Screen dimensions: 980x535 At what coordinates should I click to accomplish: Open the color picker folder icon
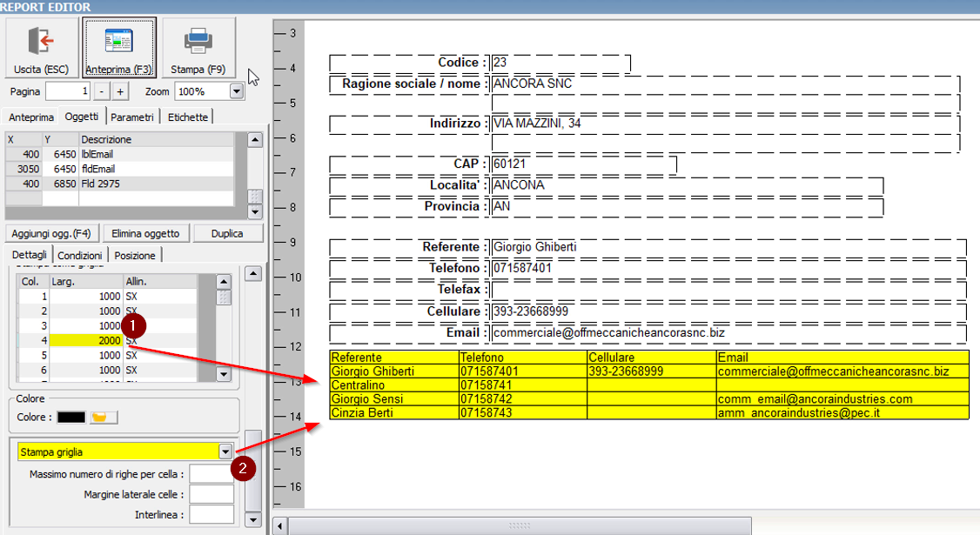click(x=104, y=418)
